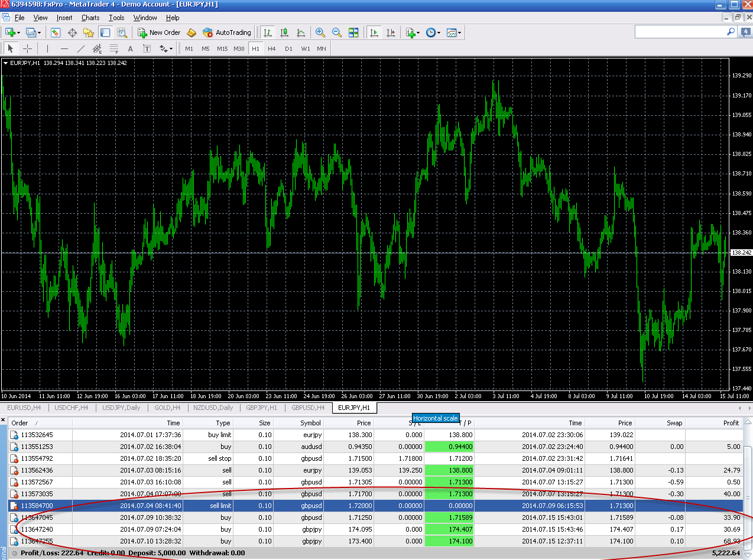This screenshot has width=753, height=560.
Task: Expand the Profiles dropdown arrow
Action: (40, 32)
